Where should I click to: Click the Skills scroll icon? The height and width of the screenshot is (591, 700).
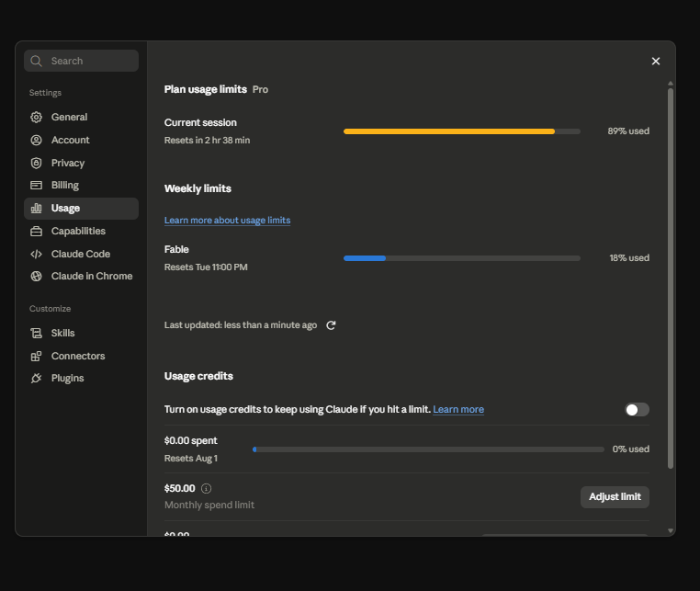point(36,334)
